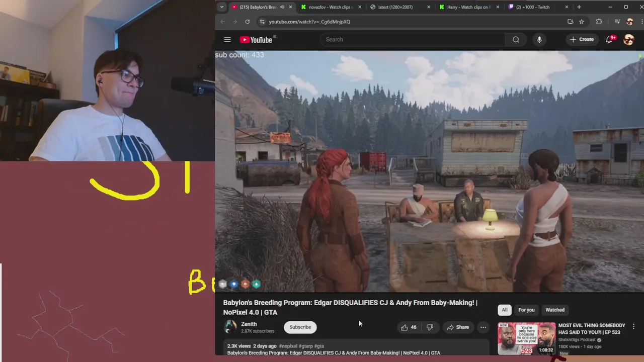
Task: Open MOST EVIL THING recommended video thumbnail
Action: point(527,339)
